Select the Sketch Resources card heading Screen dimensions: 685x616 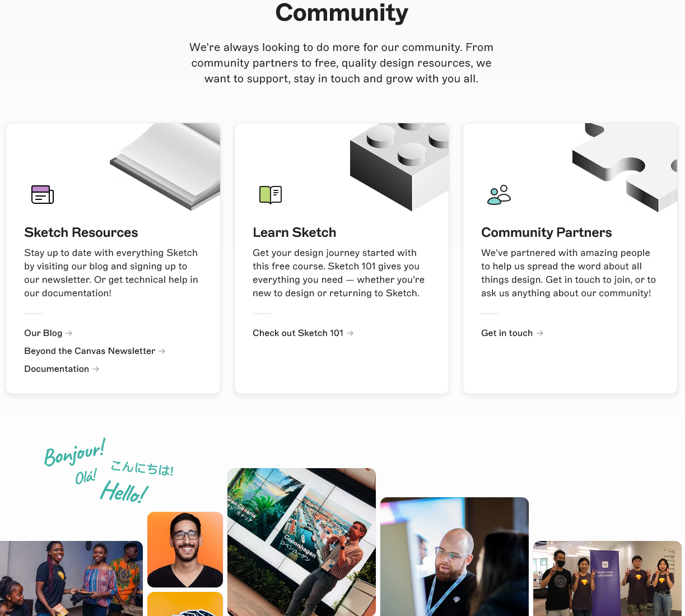pos(81,232)
